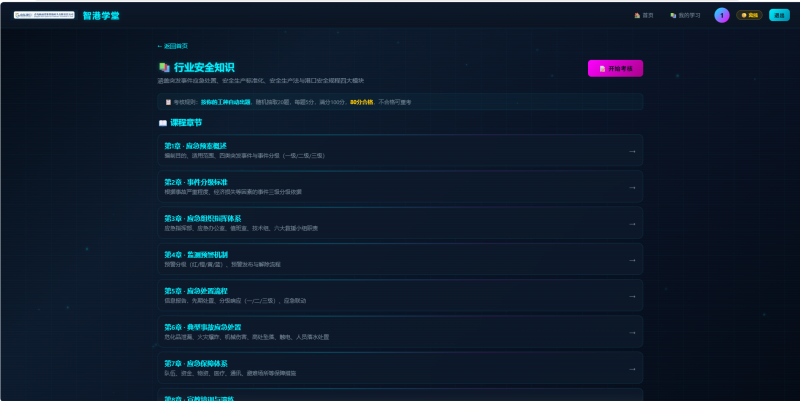The height and width of the screenshot is (401, 800).
Task: Open the partially visible 第8章 chapter title
Action: tap(199, 398)
